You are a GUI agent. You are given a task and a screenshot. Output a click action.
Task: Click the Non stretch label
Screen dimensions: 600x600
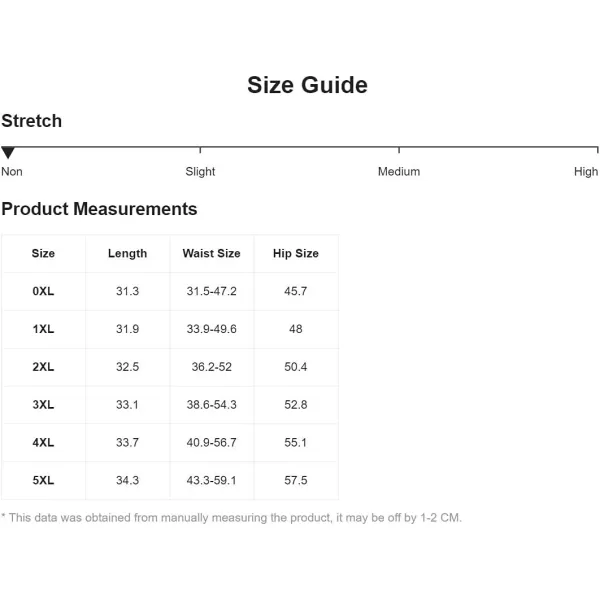click(12, 172)
